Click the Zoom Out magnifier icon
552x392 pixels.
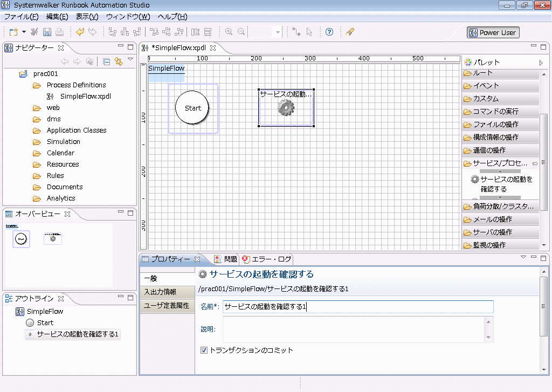pyautogui.click(x=241, y=32)
